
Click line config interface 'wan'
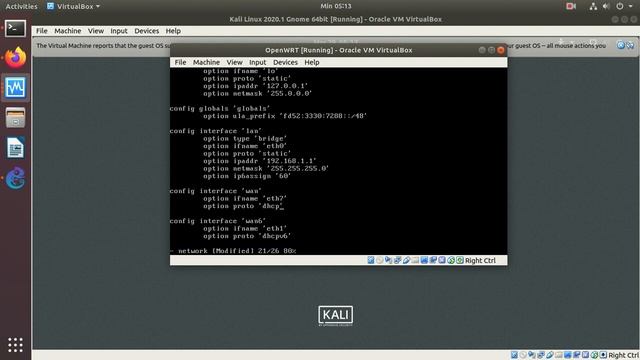point(216,191)
